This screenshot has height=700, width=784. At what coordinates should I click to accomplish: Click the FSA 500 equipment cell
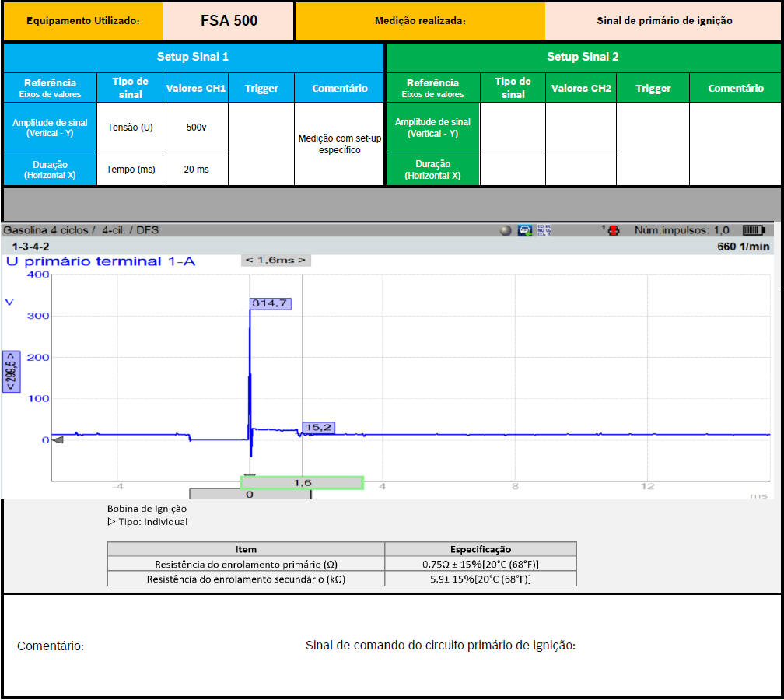coord(228,21)
